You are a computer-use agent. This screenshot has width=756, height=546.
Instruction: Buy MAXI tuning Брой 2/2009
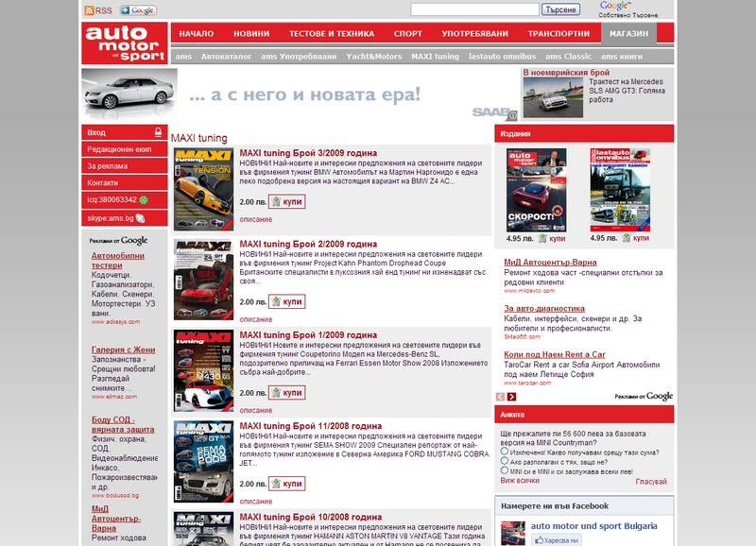click(x=287, y=301)
